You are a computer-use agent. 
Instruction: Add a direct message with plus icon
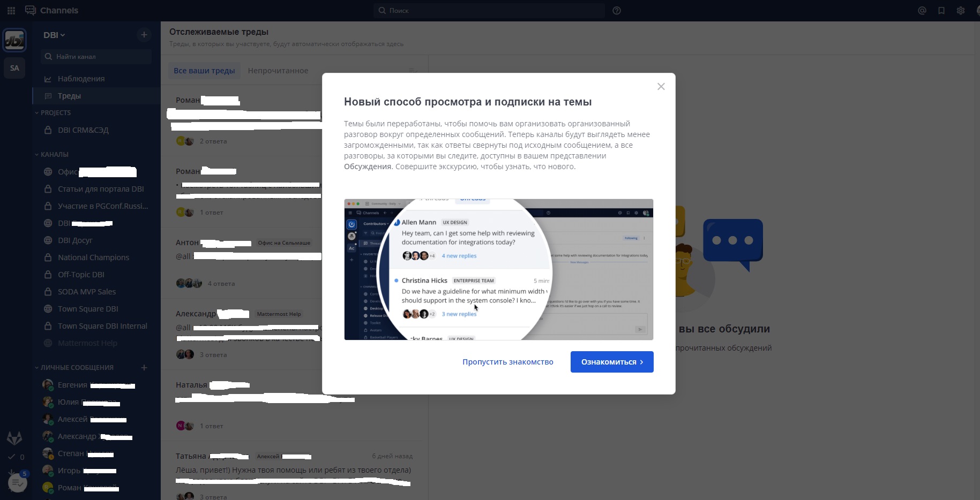144,368
